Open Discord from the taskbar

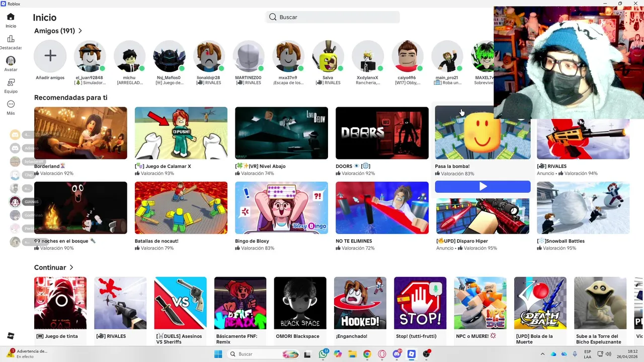pos(397,354)
